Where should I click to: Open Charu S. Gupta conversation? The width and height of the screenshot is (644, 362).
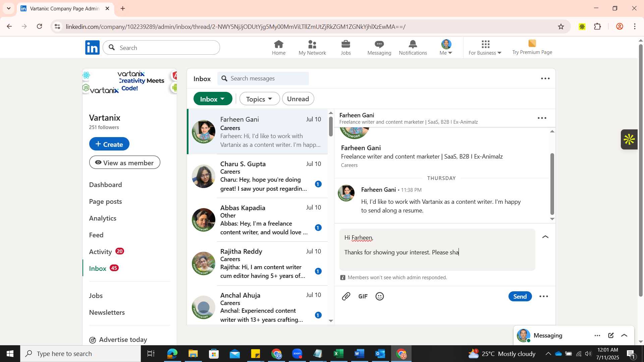pos(257,176)
